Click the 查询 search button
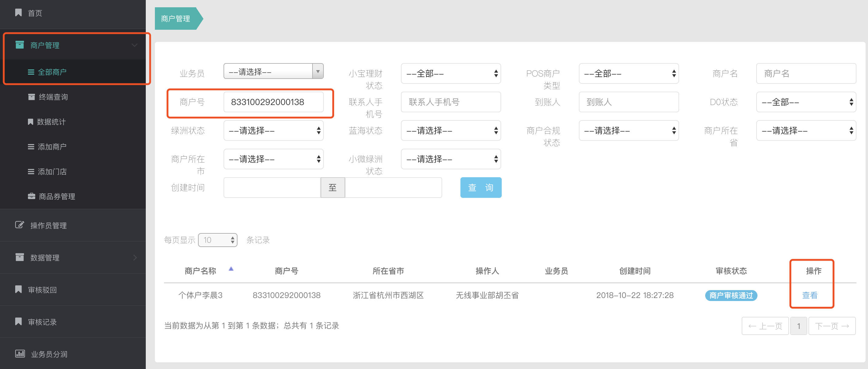This screenshot has height=369, width=868. (x=481, y=188)
